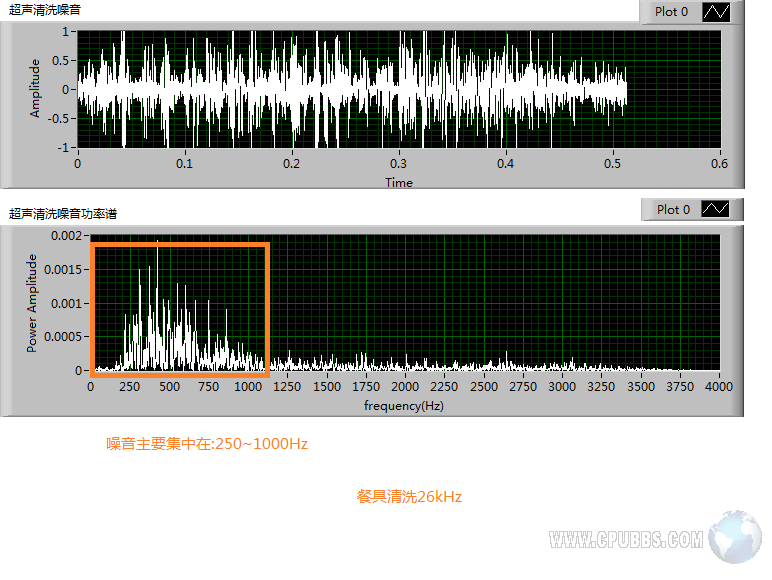Click the frequency tick label 3250

[601, 387]
